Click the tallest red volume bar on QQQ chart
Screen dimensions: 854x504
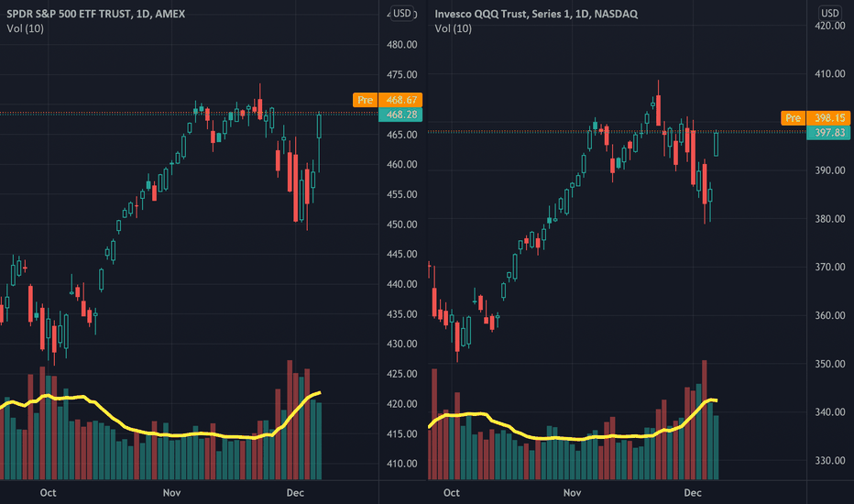pos(705,420)
